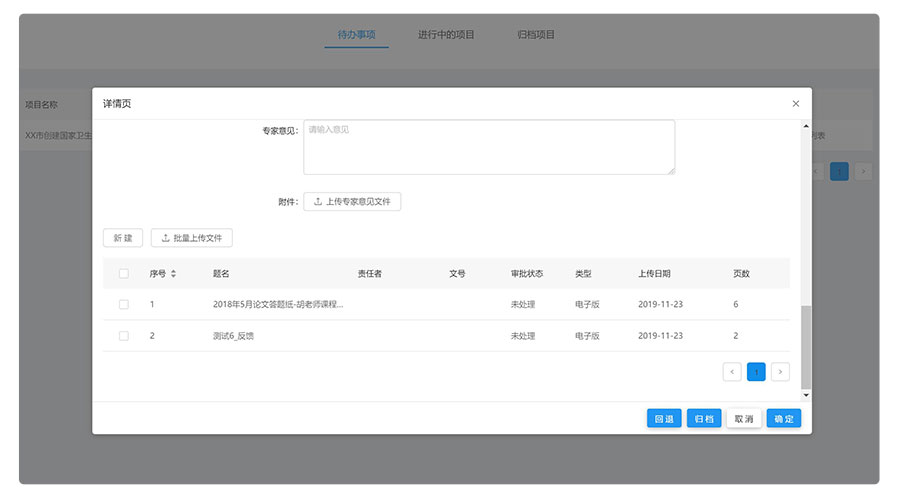Click 电子版 type in row 1
900x500 pixels.
tap(587, 304)
